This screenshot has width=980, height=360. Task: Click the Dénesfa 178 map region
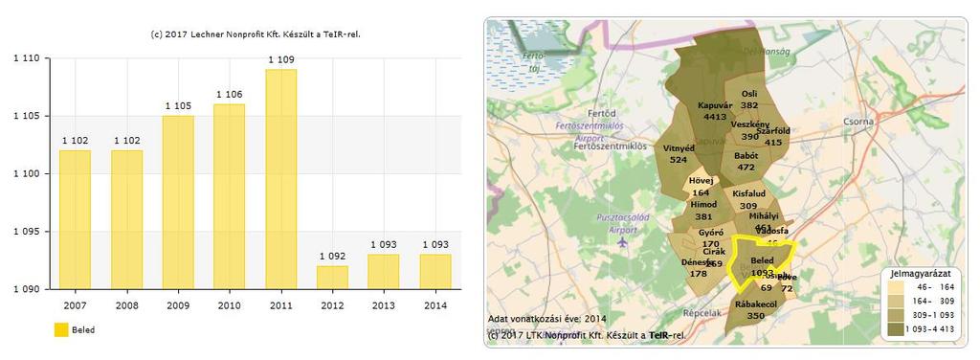pyautogui.click(x=698, y=267)
